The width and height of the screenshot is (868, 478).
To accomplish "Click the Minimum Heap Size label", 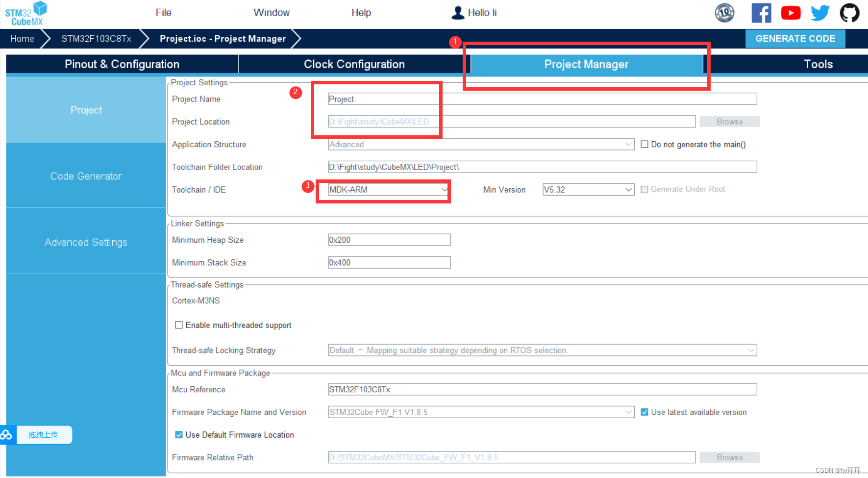I will point(208,240).
